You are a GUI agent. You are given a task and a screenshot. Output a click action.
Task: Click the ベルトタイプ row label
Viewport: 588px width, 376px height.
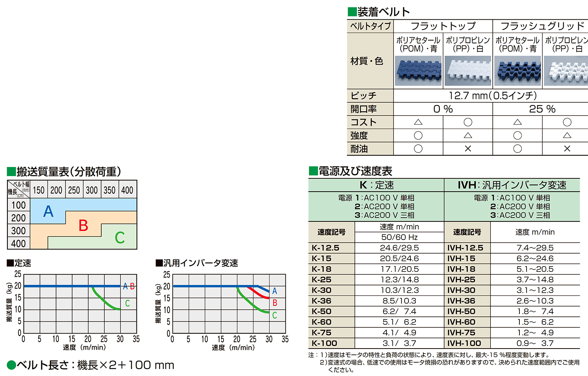(370, 26)
